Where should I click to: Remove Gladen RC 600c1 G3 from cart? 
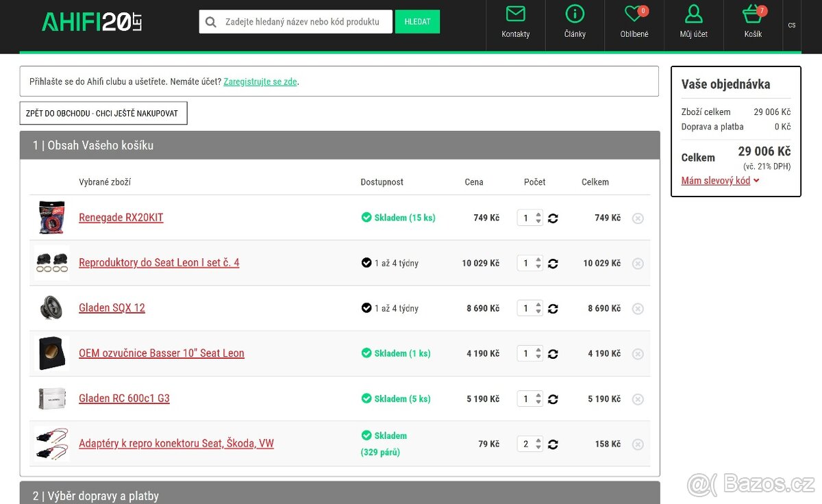638,399
